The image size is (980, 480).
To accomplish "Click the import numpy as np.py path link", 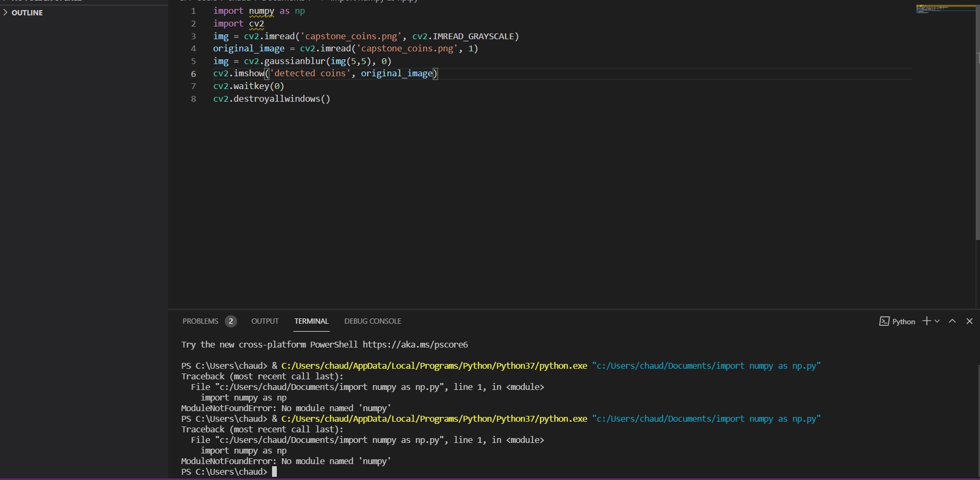I will pos(705,366).
